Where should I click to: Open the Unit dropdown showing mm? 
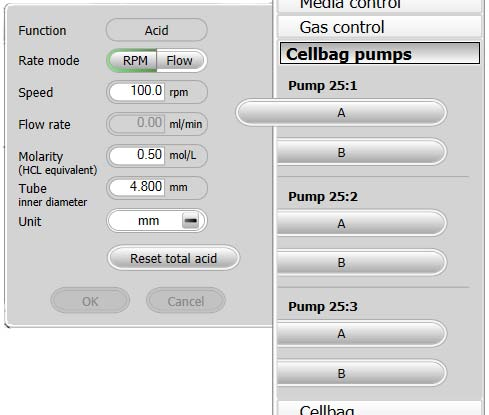(x=156, y=220)
